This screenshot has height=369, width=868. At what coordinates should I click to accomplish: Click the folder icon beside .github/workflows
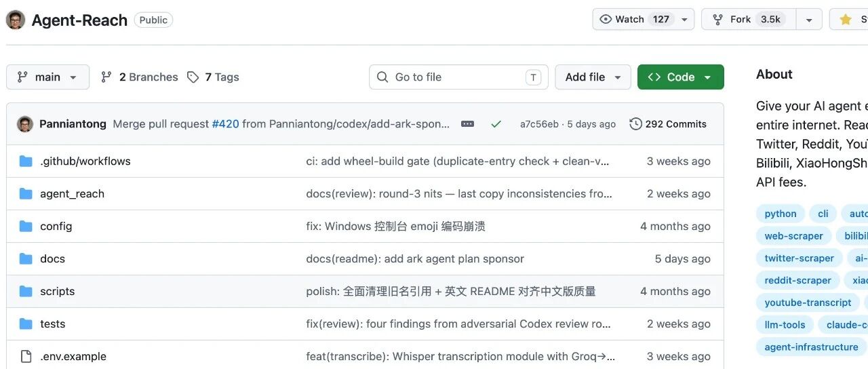click(26, 161)
